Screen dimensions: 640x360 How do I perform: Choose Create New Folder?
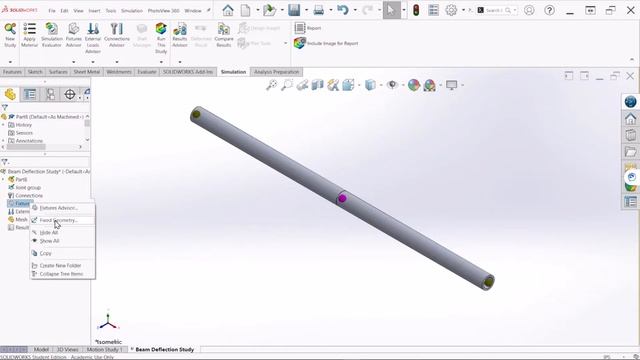pos(62,265)
